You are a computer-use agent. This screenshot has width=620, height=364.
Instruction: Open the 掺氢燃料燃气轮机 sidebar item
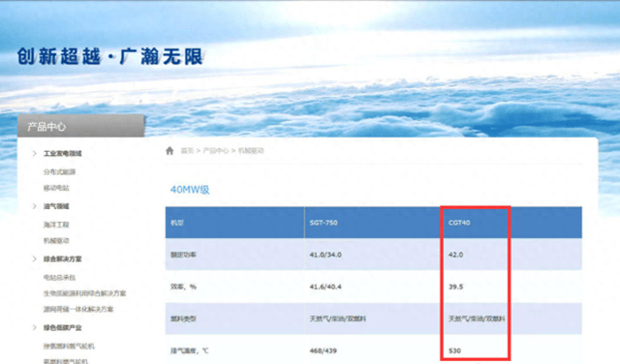(x=69, y=347)
